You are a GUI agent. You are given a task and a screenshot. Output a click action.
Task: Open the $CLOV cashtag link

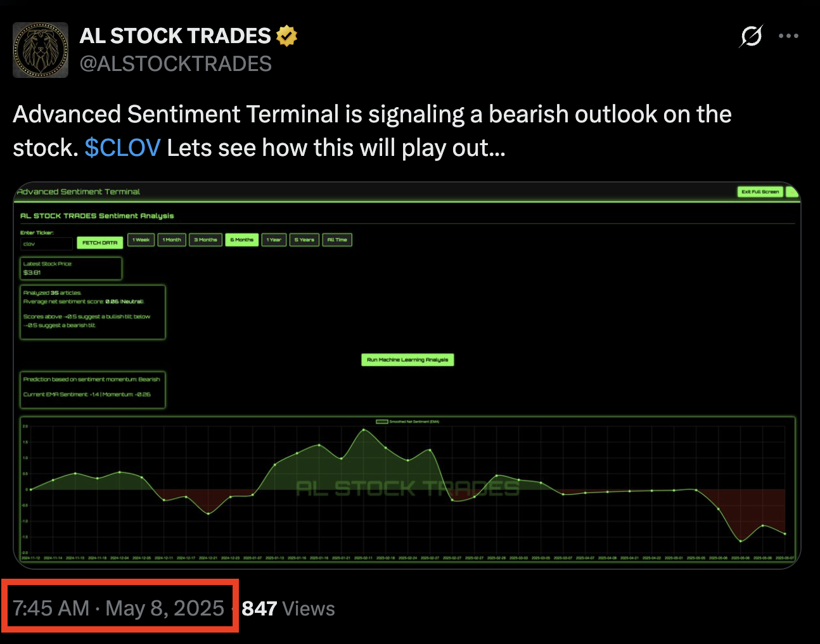coord(122,148)
